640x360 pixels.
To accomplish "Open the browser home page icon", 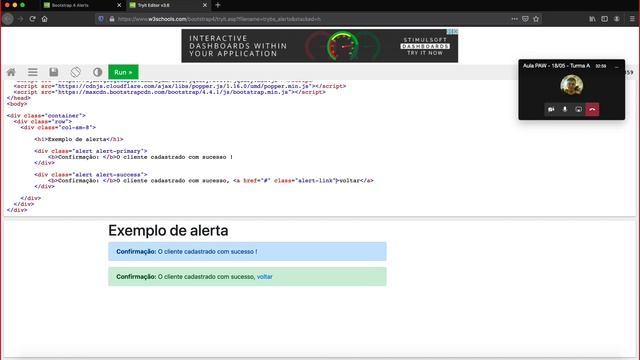I will point(44,19).
